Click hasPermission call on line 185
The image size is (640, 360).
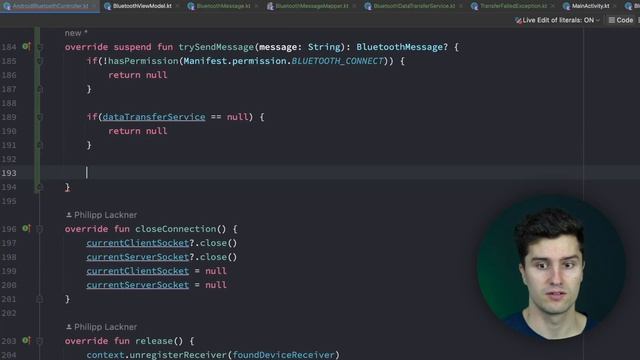[x=143, y=61]
